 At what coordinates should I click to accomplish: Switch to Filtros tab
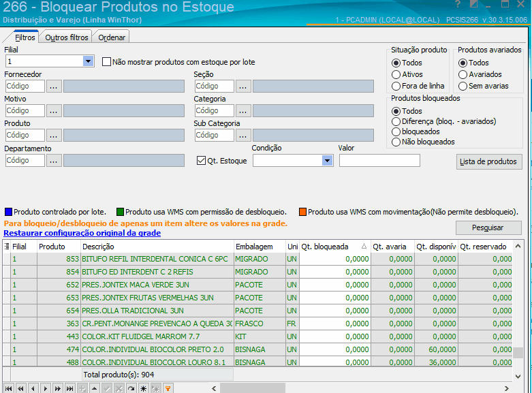[25, 37]
